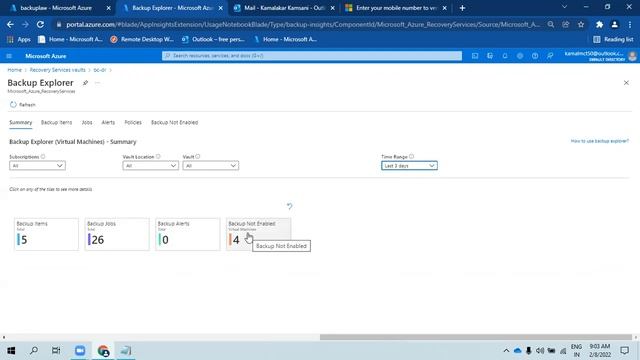The width and height of the screenshot is (640, 360).
Task: Open Azure help and support
Action: 535,56
